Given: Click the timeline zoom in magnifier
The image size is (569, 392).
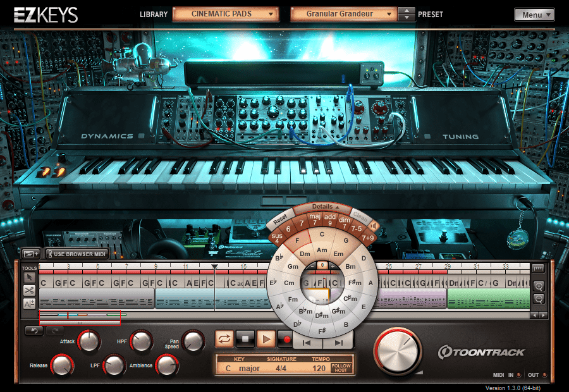Looking at the screenshot, I should pyautogui.click(x=539, y=286).
